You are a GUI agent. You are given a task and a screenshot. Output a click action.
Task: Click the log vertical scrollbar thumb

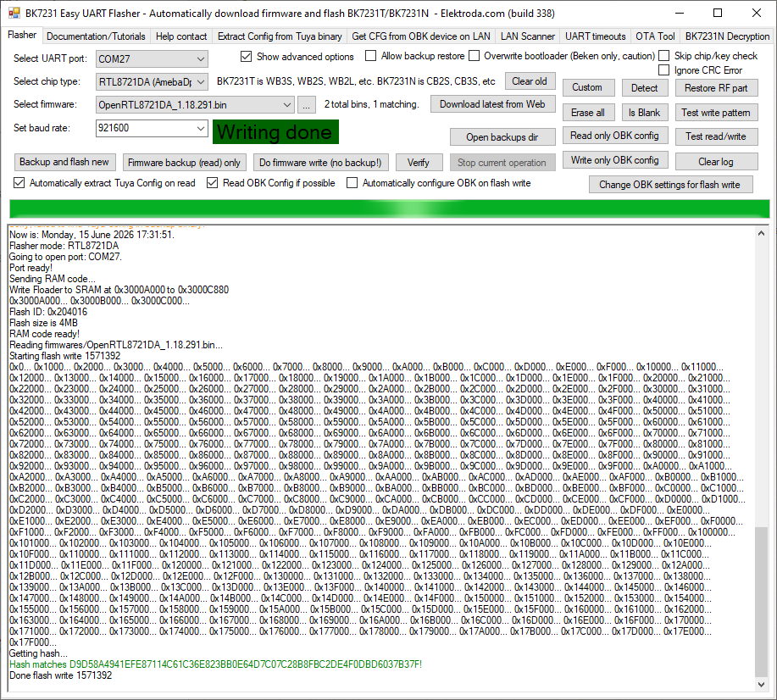tap(761, 602)
